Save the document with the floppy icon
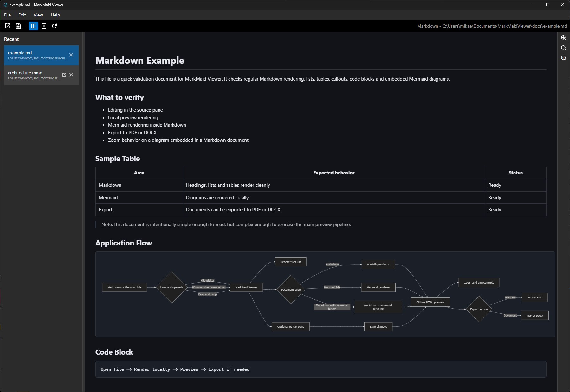Screen dimensions: 570x392 [18, 26]
